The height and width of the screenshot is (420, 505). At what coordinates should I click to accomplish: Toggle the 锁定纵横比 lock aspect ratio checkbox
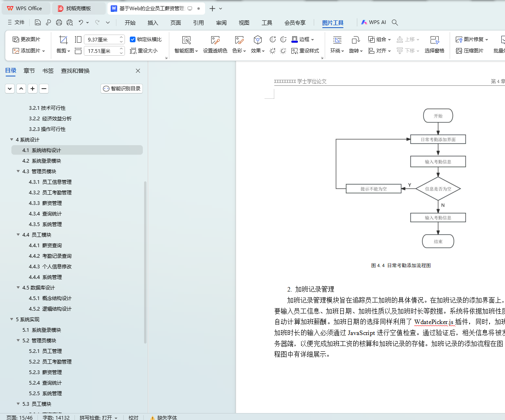click(133, 39)
